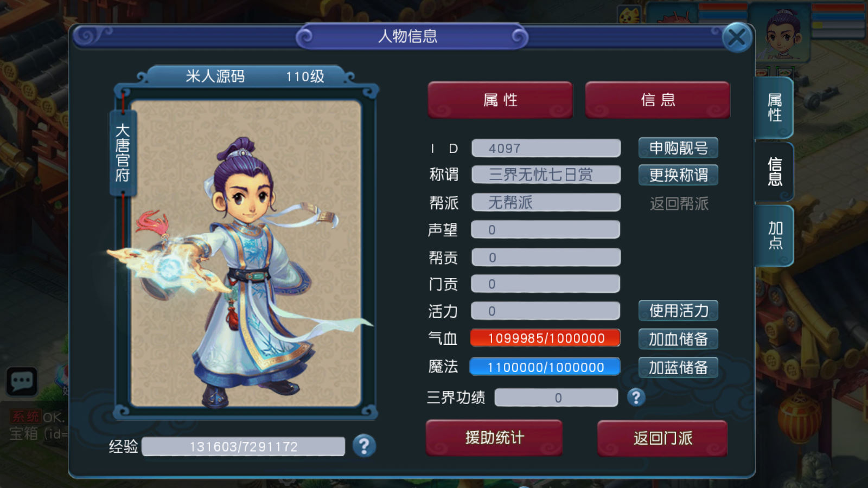Open the chat bubble icon

pos(22,381)
